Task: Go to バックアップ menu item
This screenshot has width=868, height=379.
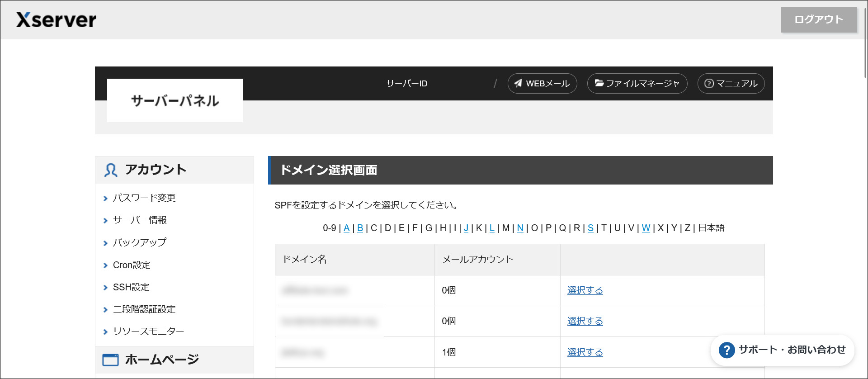Action: click(139, 242)
